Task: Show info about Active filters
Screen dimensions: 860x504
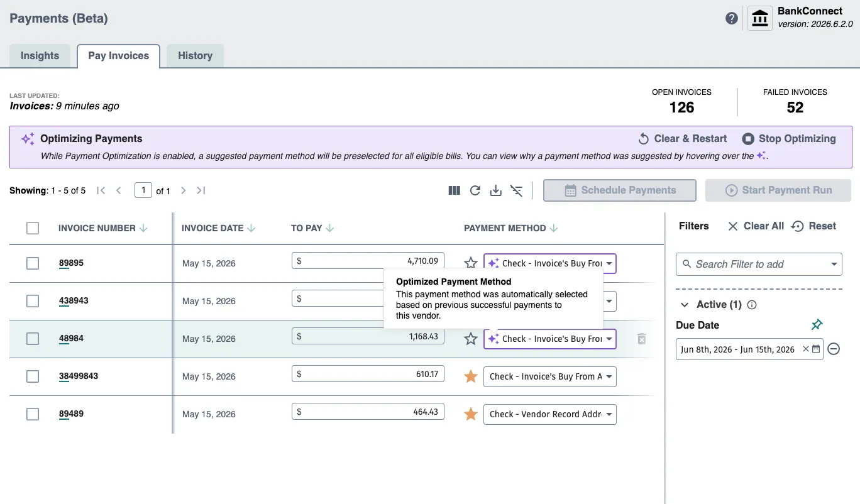Action: pyautogui.click(x=752, y=305)
